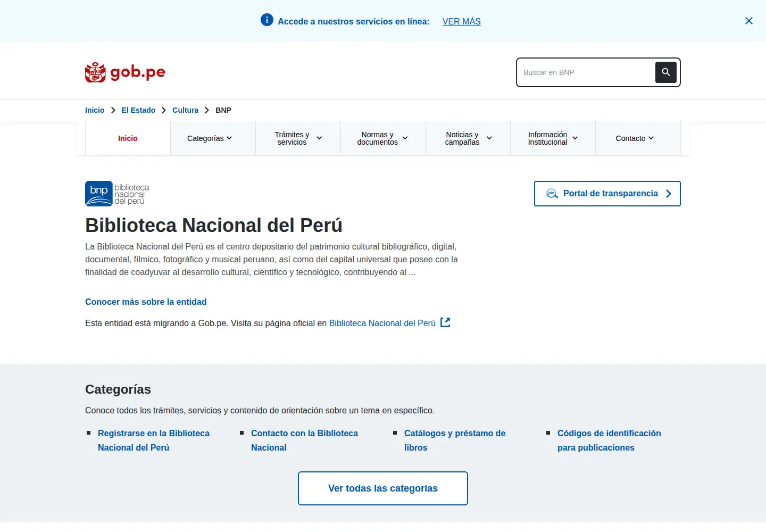
Task: Open the El Estado breadcrumb link
Action: [x=138, y=110]
